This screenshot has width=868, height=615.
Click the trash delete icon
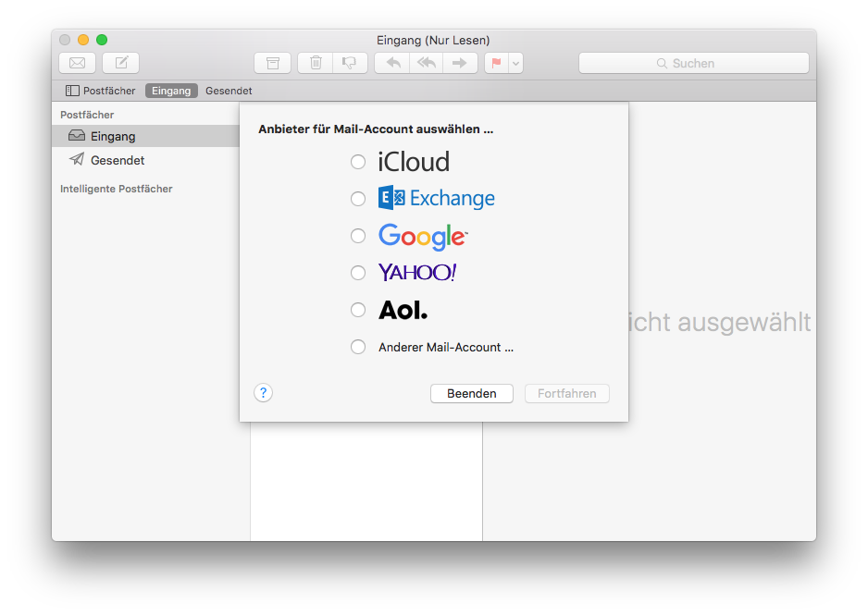point(316,63)
